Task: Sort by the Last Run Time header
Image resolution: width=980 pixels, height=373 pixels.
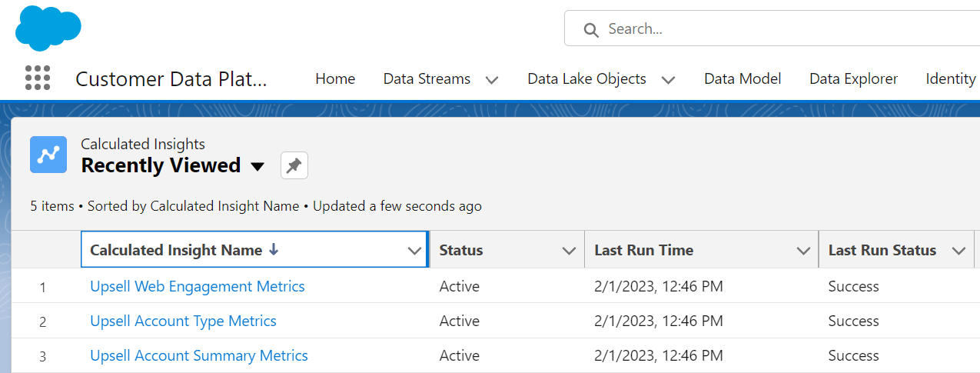Action: [644, 250]
